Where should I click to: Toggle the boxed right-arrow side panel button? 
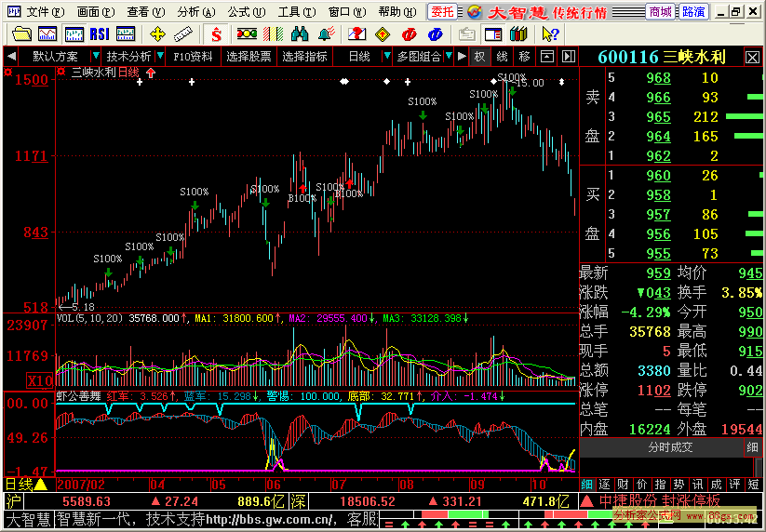(568, 57)
